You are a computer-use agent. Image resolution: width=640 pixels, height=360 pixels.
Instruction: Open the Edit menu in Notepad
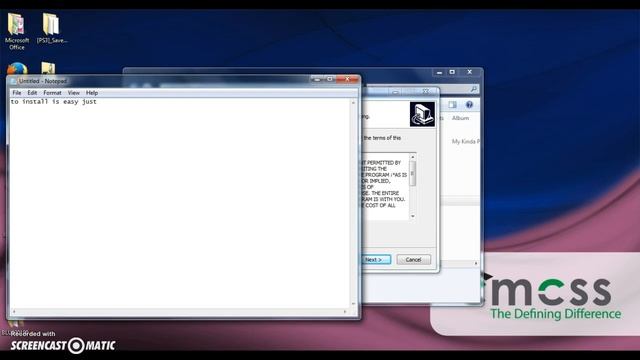click(32, 93)
